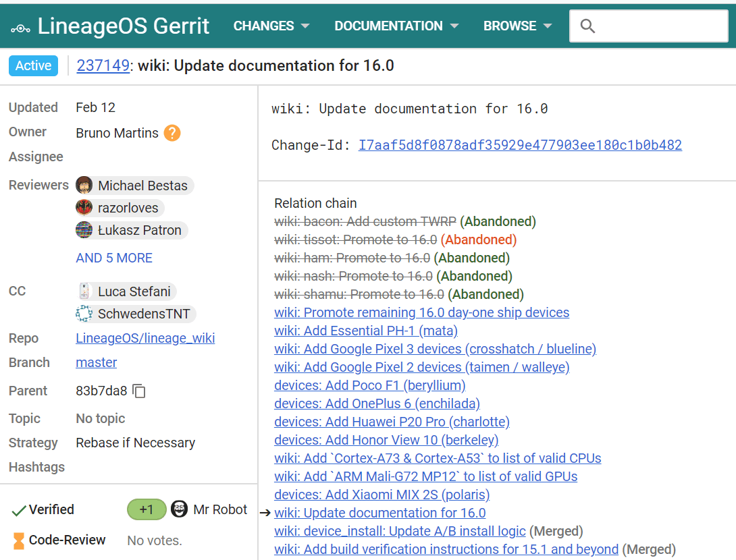Click SchwedensTNT avatar

pos(84,313)
